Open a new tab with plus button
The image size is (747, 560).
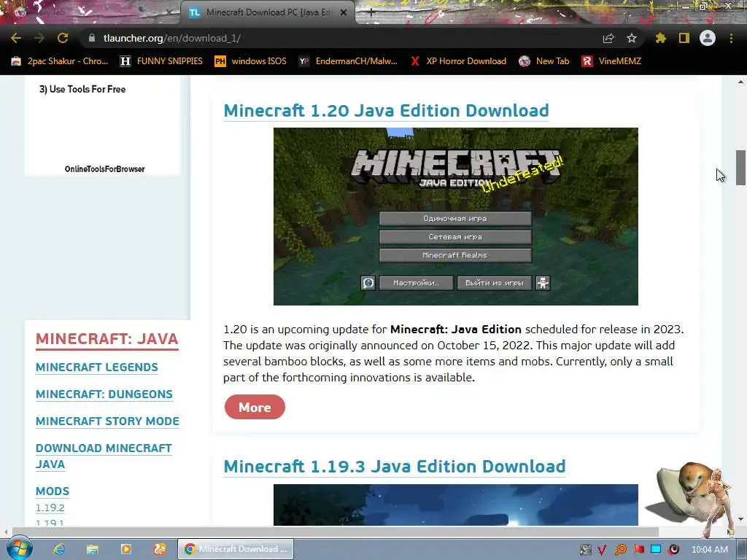(x=371, y=12)
